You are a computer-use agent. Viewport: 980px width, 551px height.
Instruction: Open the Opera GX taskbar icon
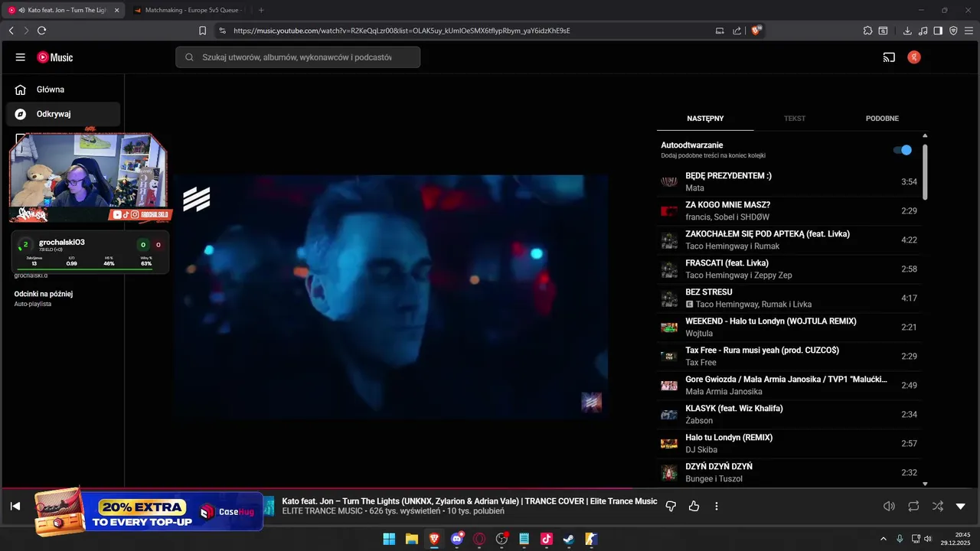[479, 539]
